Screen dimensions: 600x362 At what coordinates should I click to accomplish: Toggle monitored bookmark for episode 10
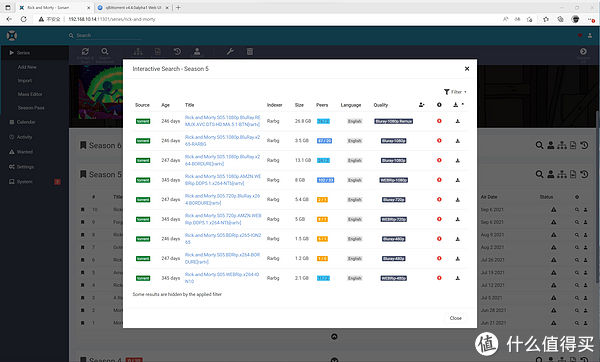pos(82,210)
